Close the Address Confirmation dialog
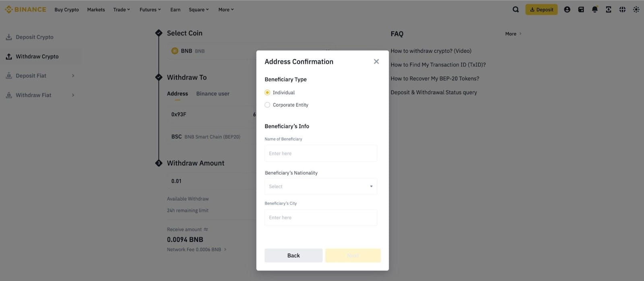 pos(376,62)
